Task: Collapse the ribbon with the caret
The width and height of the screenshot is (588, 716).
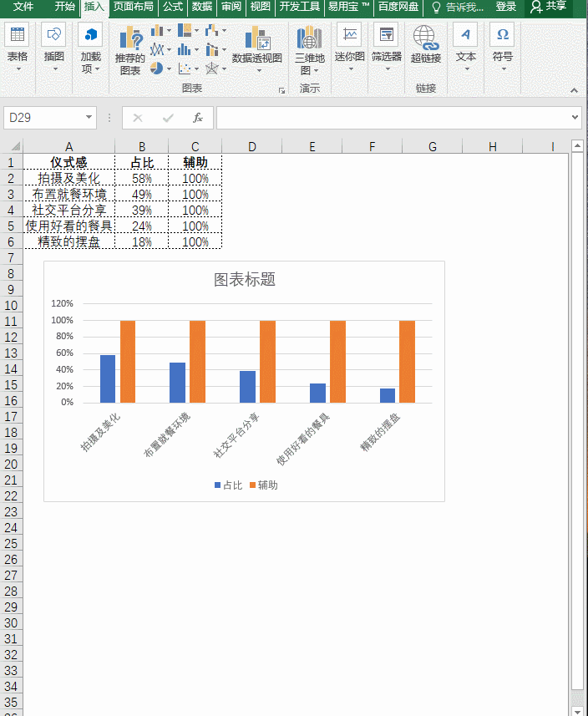Action: point(574,90)
